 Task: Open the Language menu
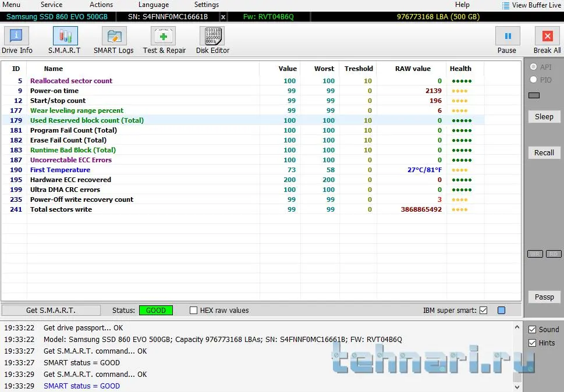[x=154, y=5]
